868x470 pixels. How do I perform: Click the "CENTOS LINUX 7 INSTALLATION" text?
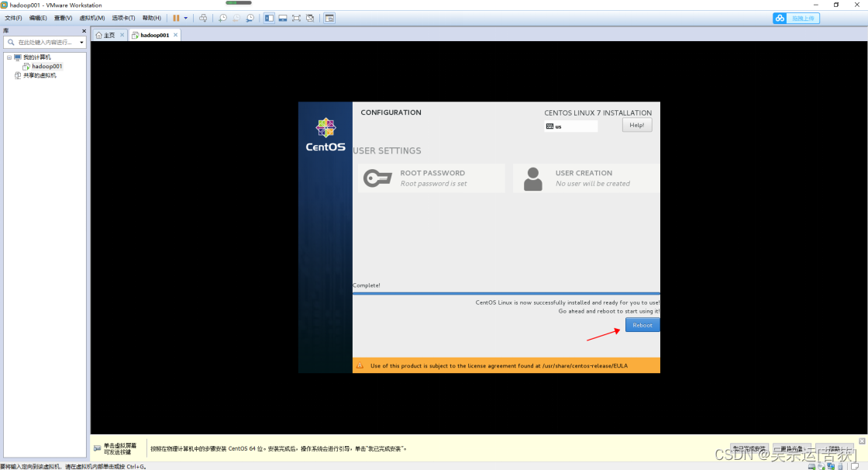tap(598, 112)
